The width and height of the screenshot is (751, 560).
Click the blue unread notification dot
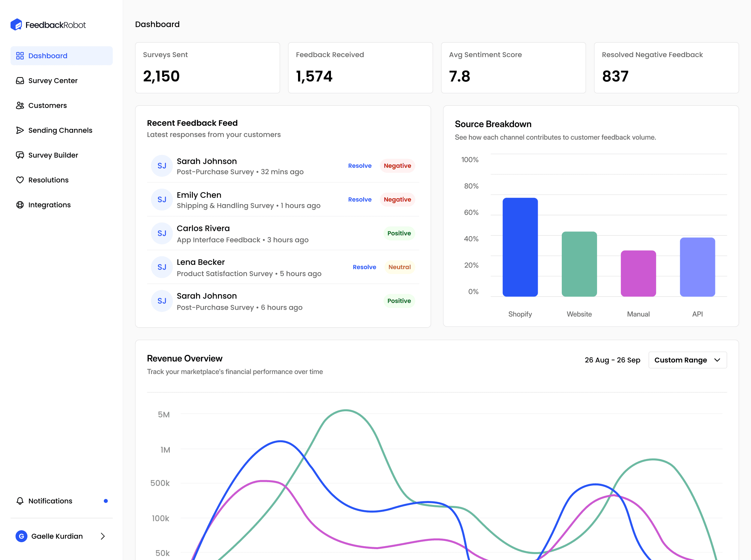pos(106,501)
